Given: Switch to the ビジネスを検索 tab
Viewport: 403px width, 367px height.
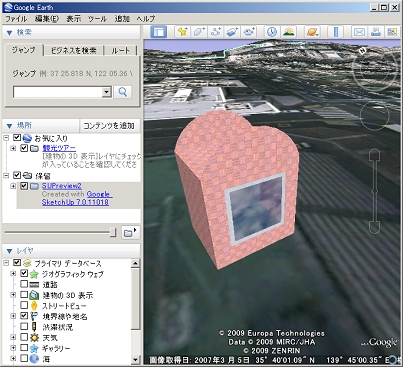Looking at the screenshot, I should pyautogui.click(x=74, y=50).
